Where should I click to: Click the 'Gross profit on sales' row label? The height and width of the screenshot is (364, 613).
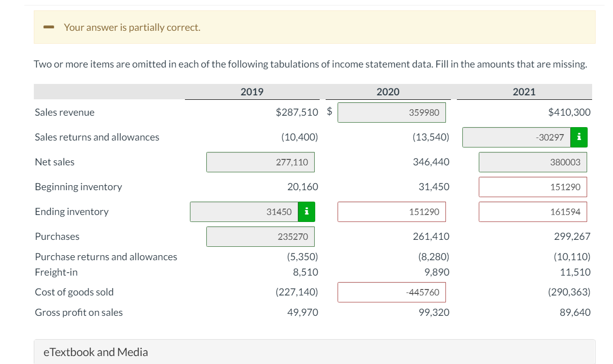pyautogui.click(x=79, y=312)
